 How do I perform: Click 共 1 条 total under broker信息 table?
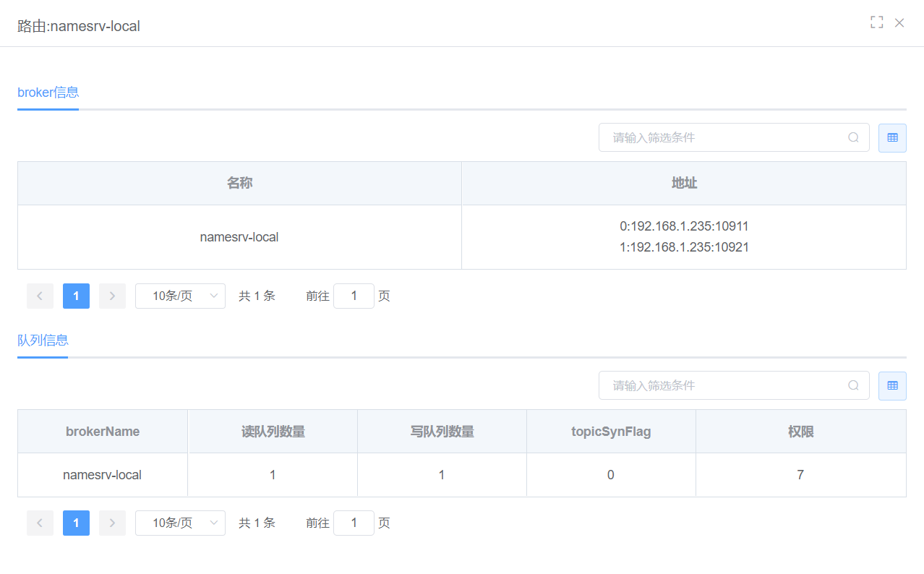(257, 296)
